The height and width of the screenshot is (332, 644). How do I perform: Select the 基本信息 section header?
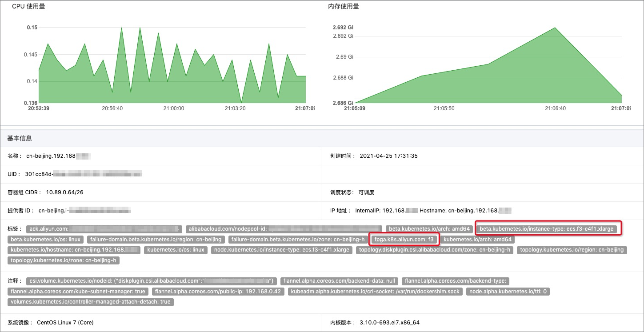click(x=20, y=138)
